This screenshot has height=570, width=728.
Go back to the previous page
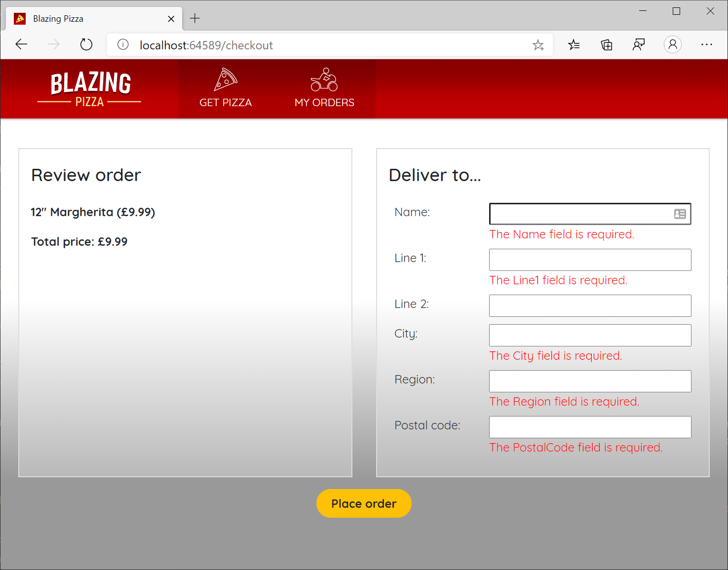pos(21,45)
